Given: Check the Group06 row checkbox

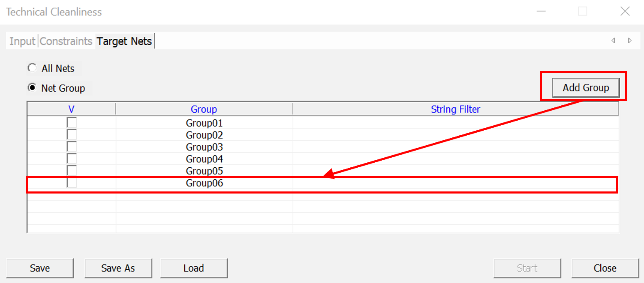Looking at the screenshot, I should [x=72, y=183].
